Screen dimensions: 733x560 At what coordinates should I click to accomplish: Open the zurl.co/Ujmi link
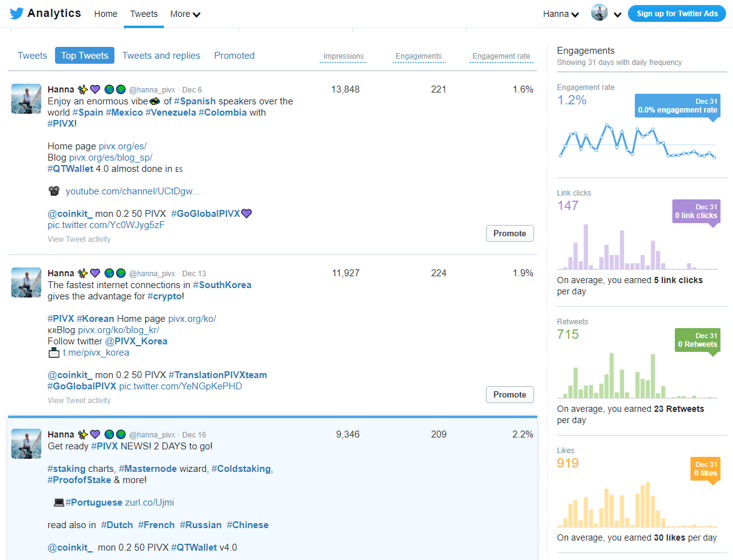149,502
